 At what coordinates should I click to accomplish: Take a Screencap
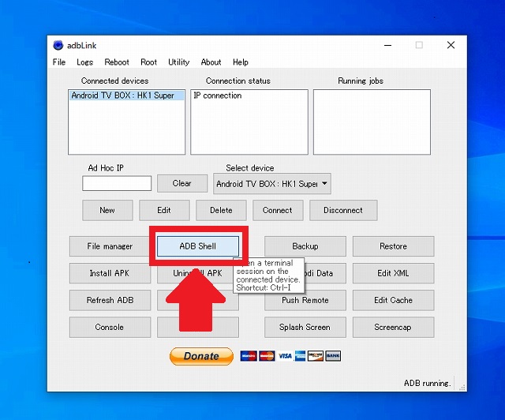point(393,327)
